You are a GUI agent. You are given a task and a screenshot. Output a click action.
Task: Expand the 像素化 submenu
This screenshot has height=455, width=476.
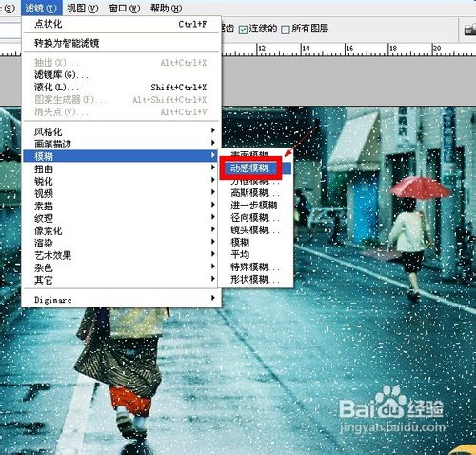click(x=121, y=230)
